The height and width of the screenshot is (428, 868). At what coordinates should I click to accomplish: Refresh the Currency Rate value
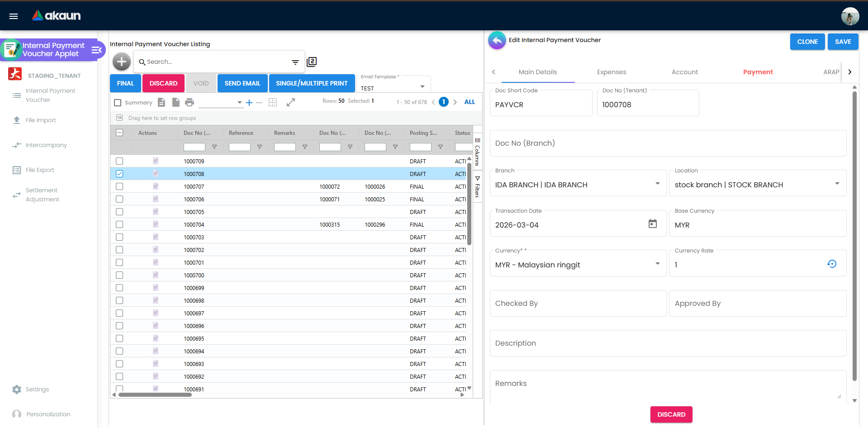pyautogui.click(x=831, y=264)
